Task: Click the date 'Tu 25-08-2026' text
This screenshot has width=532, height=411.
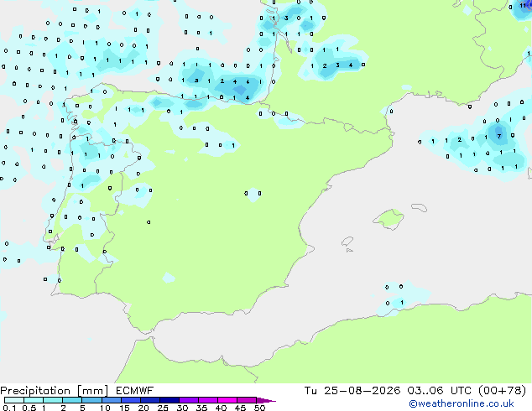Action: [x=352, y=391]
